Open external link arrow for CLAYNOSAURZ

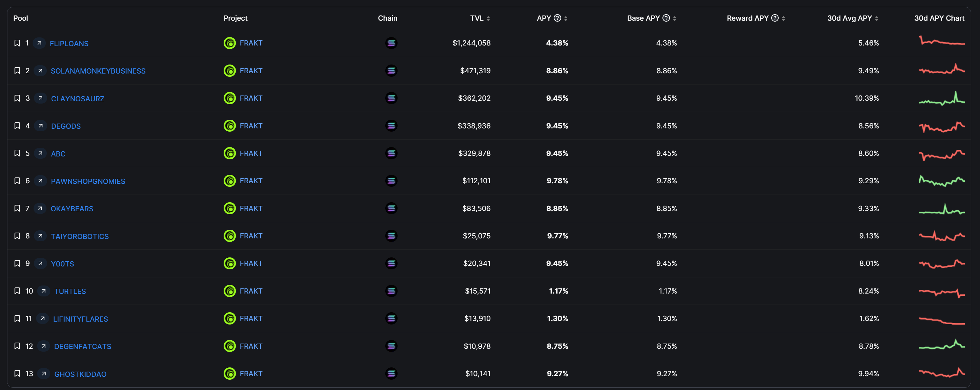(40, 98)
